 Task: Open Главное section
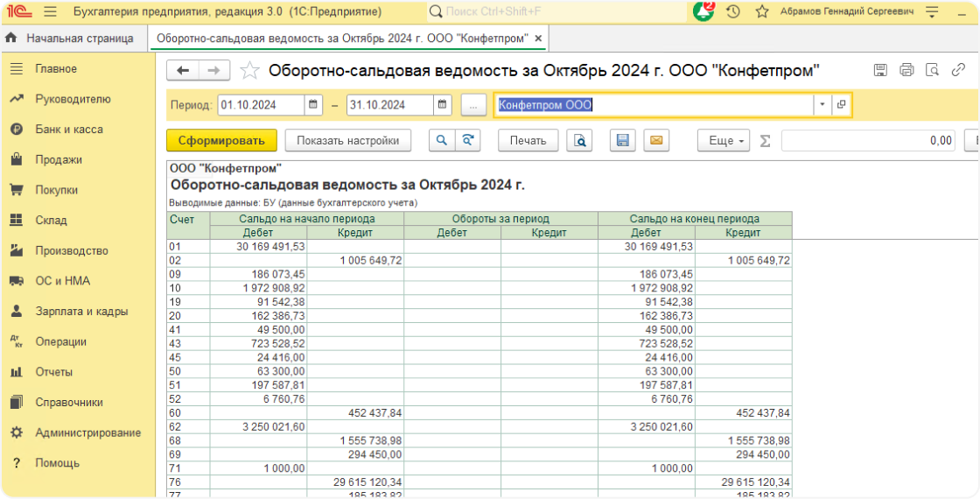tap(78, 69)
